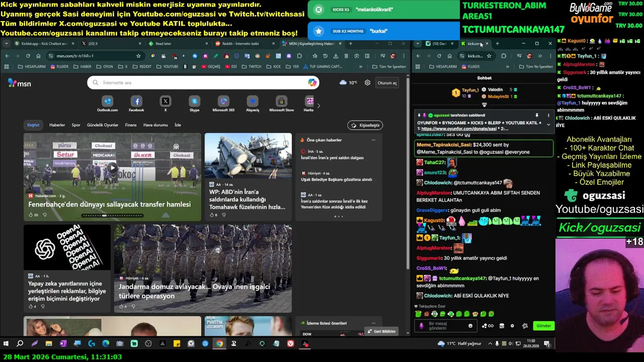Screen dimensions: 644x362
Task: Show more MSN shortcut sites
Action: (318, 106)
